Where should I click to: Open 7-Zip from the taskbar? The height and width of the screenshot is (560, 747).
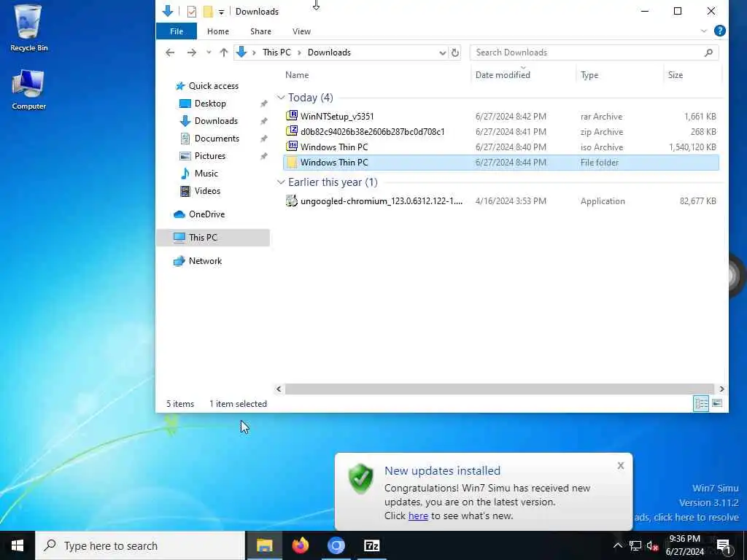[371, 545]
